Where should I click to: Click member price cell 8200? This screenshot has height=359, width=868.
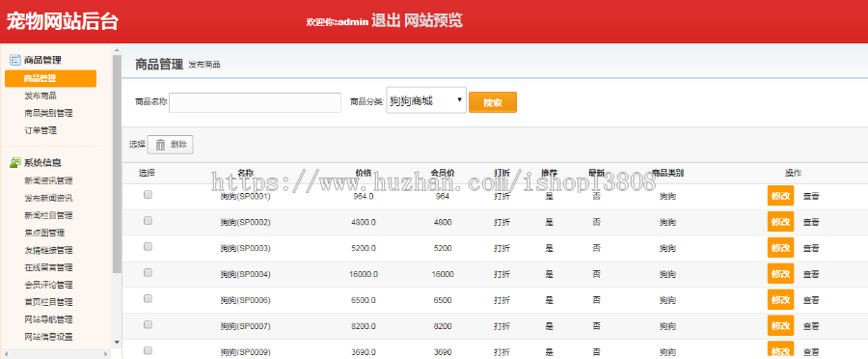click(443, 326)
